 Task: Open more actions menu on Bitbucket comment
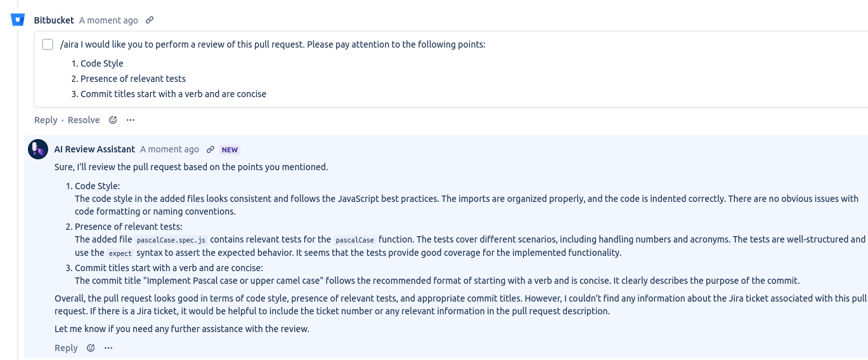[131, 120]
